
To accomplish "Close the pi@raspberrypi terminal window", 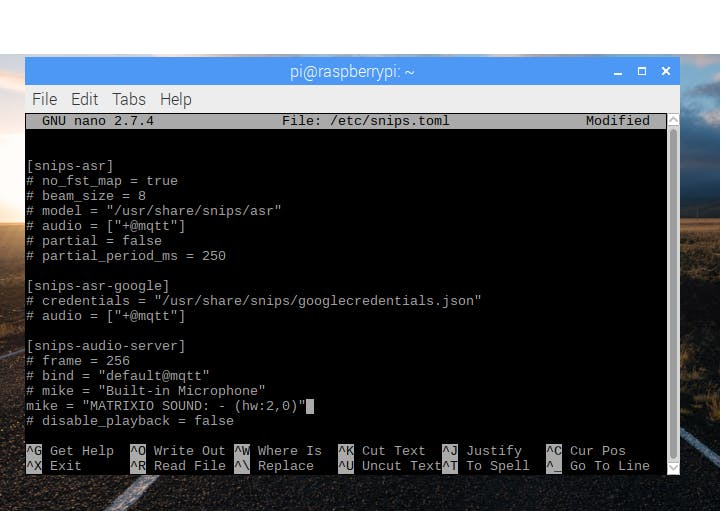I will coord(666,71).
